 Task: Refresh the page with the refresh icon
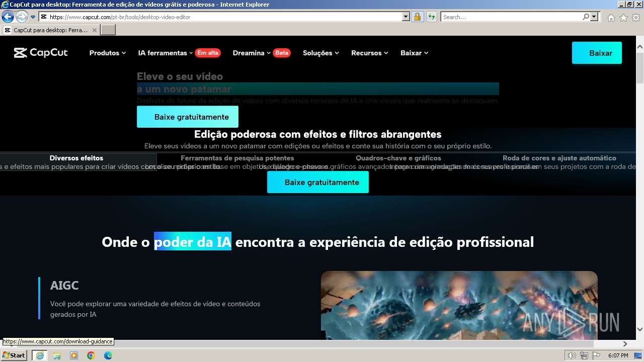click(431, 17)
